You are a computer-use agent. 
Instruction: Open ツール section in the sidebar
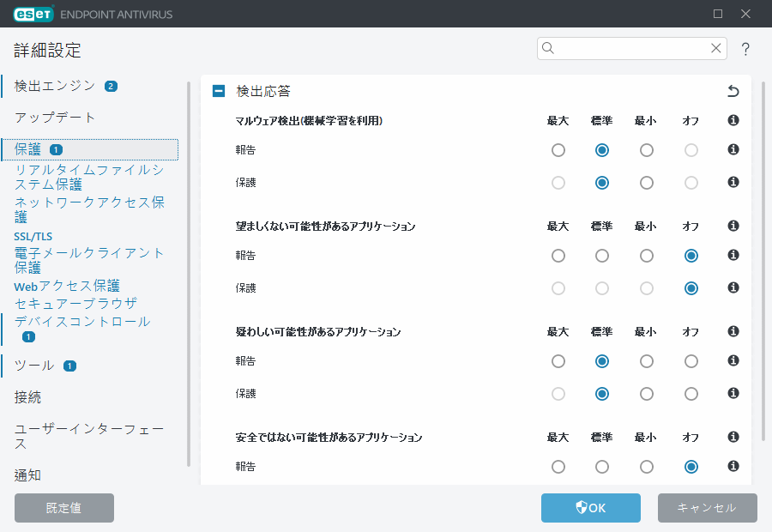[x=34, y=366]
